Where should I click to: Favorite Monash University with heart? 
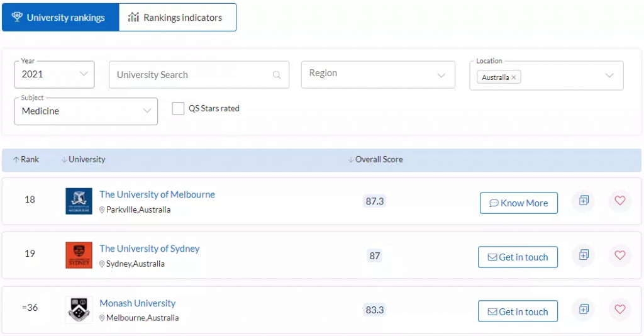(619, 310)
